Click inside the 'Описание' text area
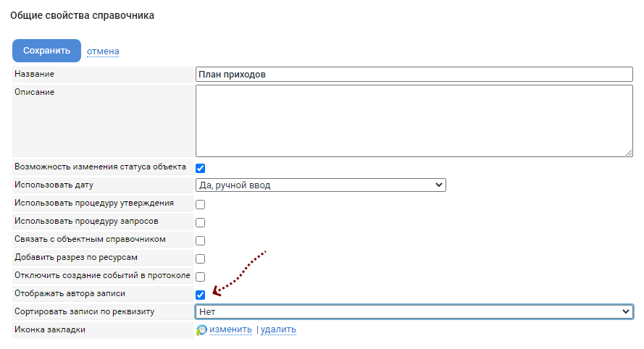 coord(414,120)
